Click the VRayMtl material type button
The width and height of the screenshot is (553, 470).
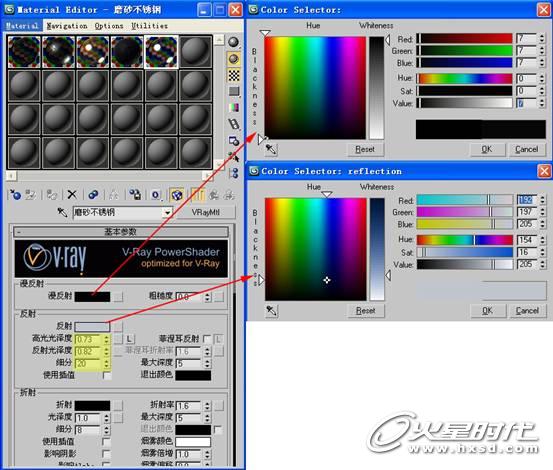click(x=206, y=212)
